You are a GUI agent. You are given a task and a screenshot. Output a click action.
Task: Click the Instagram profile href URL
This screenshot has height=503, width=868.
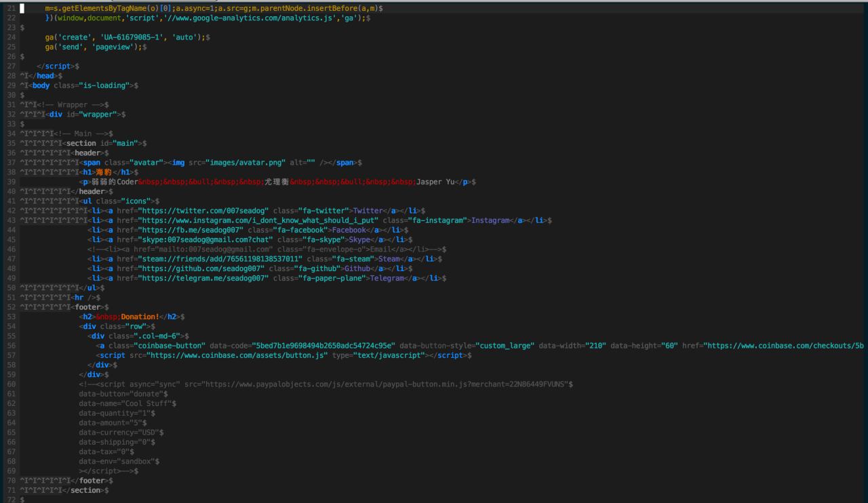258,220
